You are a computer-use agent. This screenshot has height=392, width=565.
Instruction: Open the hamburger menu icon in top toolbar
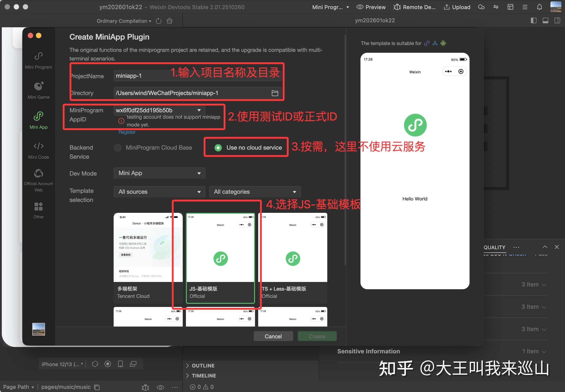[x=525, y=7]
